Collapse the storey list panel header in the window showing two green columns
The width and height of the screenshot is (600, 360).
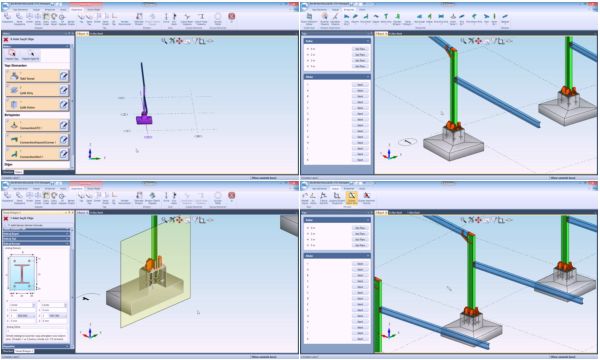point(337,41)
